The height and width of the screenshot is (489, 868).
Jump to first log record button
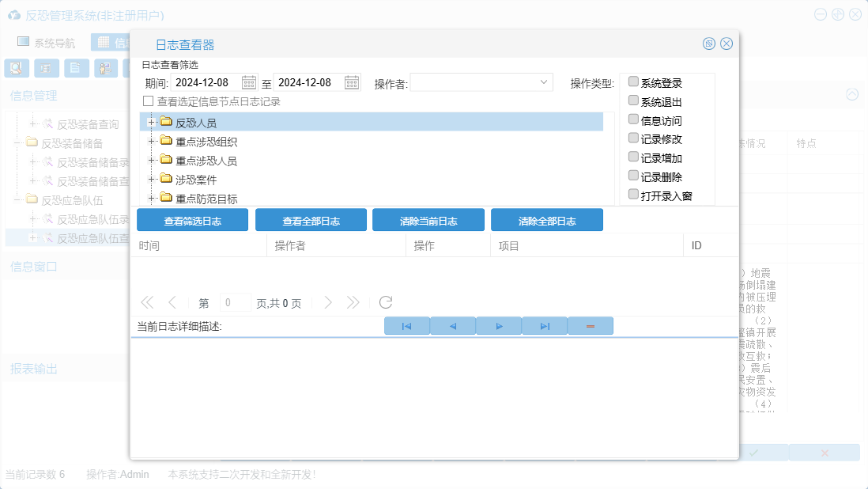[406, 326]
